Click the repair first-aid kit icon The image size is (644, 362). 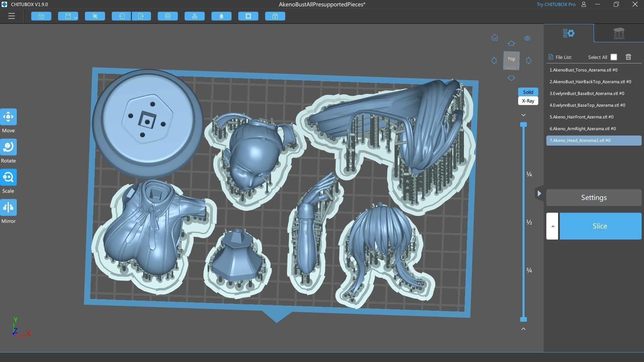pos(275,16)
